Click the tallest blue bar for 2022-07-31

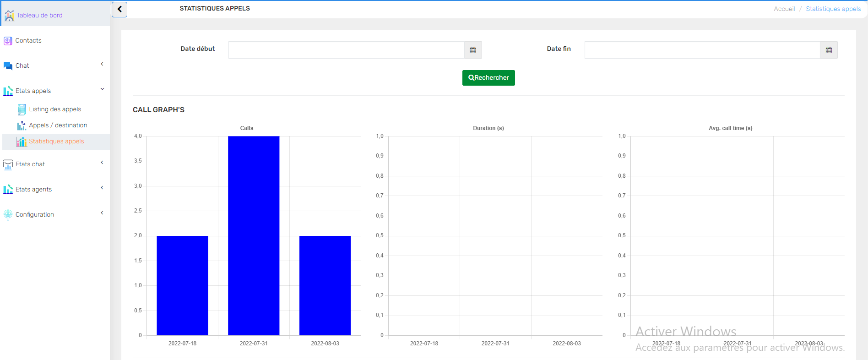(254, 235)
